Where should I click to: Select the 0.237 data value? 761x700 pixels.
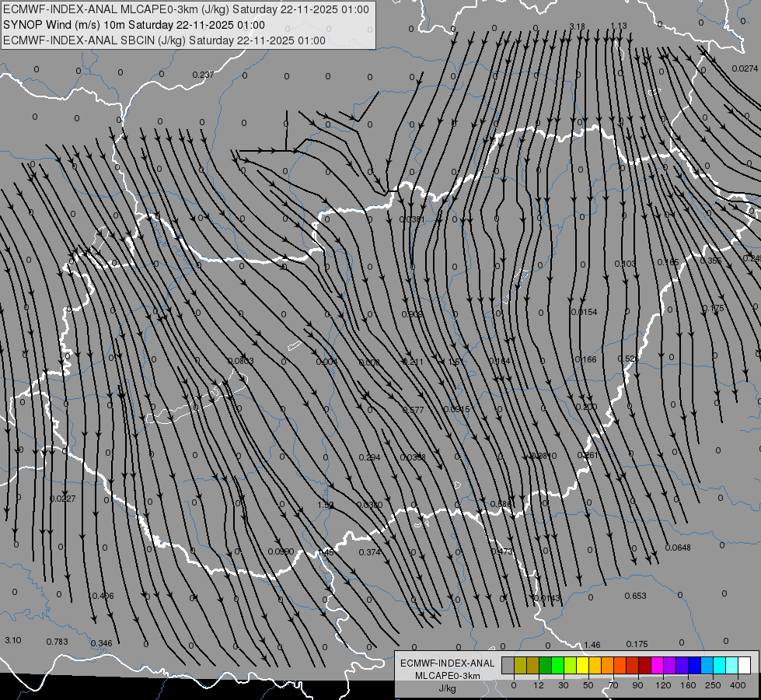point(203,75)
